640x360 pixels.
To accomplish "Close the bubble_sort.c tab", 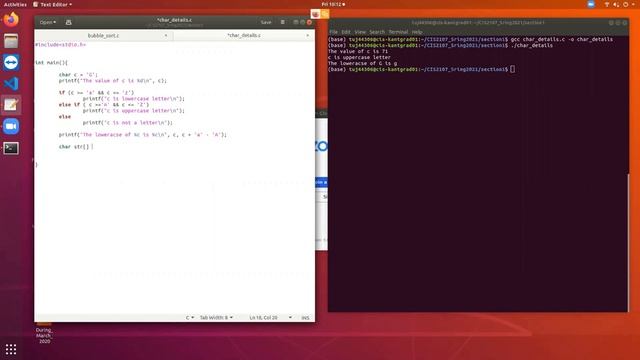I will pyautogui.click(x=166, y=36).
